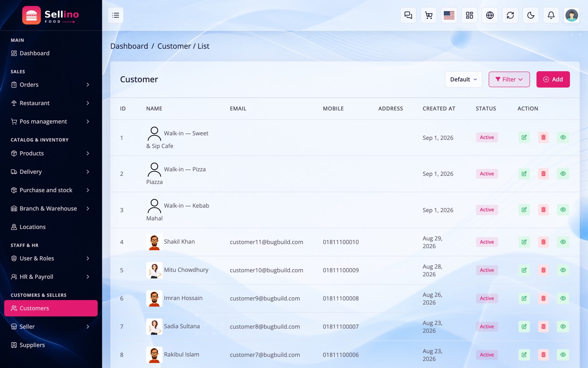Click the email customer11@bugbuild.com
Screen dimensions: 588x368
[x=266, y=242]
